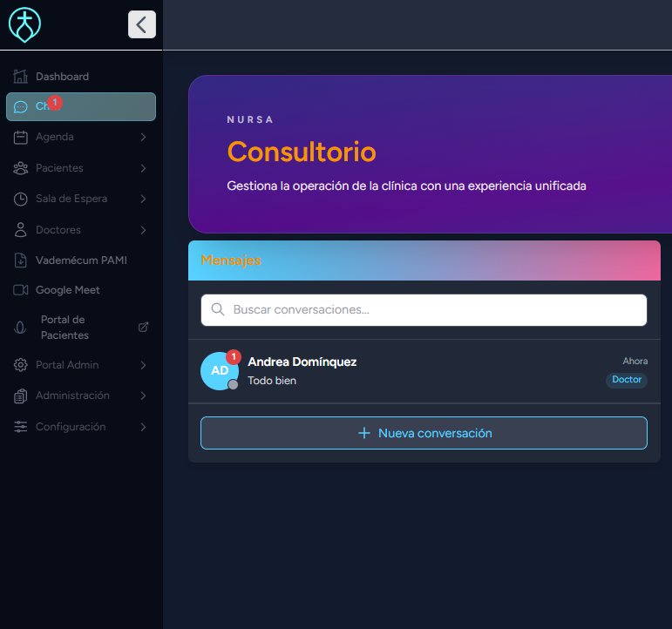Expand the Doctores submenu chevron
The image size is (672, 629).
pyautogui.click(x=143, y=230)
